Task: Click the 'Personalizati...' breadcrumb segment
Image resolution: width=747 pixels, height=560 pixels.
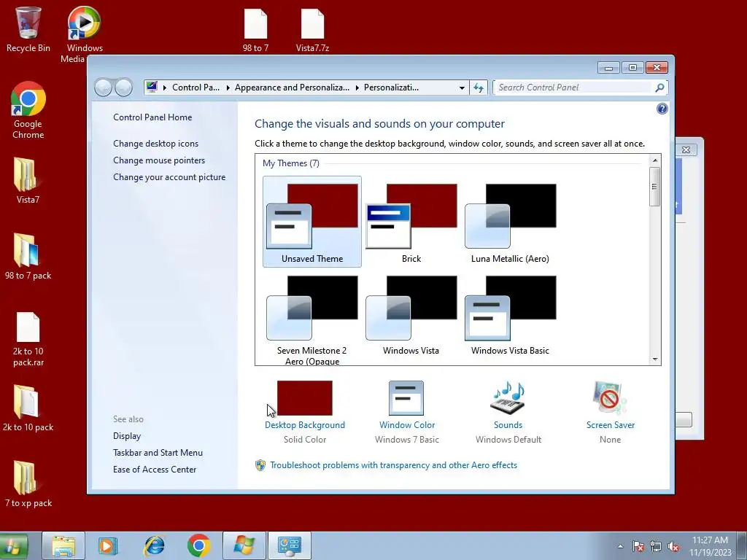Action: (391, 87)
